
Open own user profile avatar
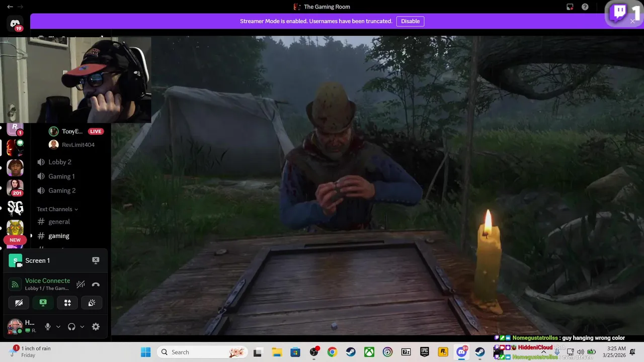tap(15, 326)
